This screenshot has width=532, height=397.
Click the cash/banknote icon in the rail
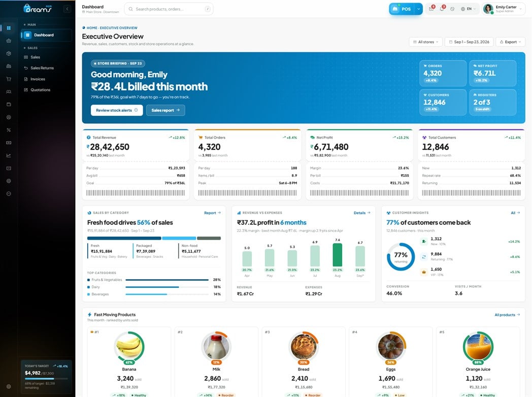pyautogui.click(x=9, y=143)
